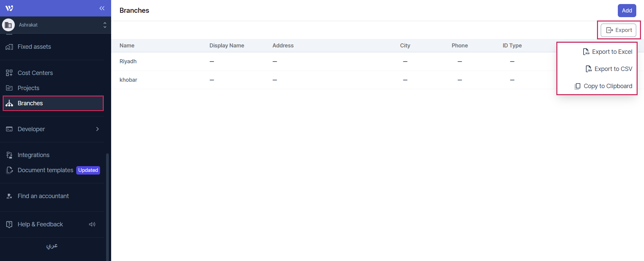Select Copy to Clipboard option

604,86
